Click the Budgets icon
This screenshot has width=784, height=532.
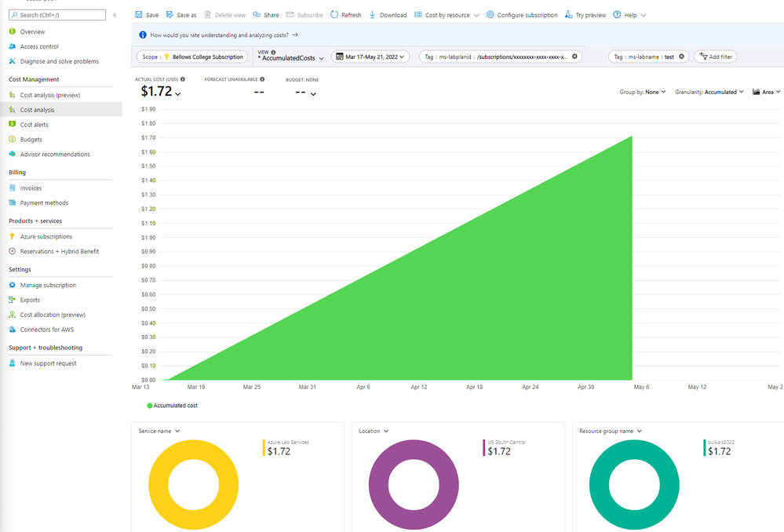(12, 140)
